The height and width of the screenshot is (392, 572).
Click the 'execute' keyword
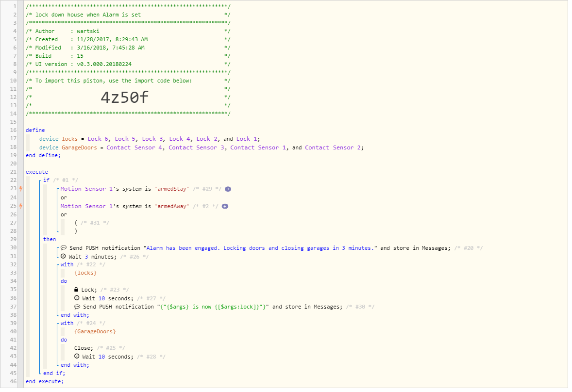(x=37, y=172)
